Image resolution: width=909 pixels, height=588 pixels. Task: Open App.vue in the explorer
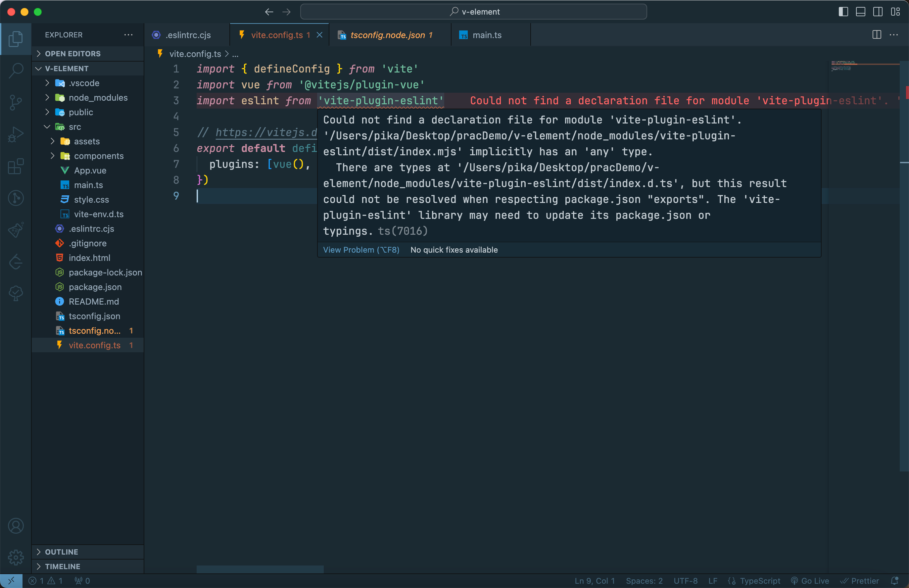tap(88, 170)
